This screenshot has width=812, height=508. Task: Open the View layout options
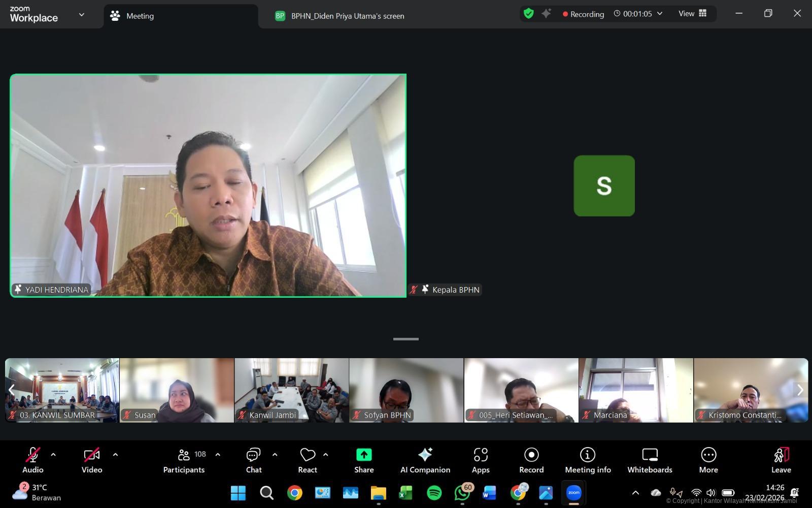[692, 14]
